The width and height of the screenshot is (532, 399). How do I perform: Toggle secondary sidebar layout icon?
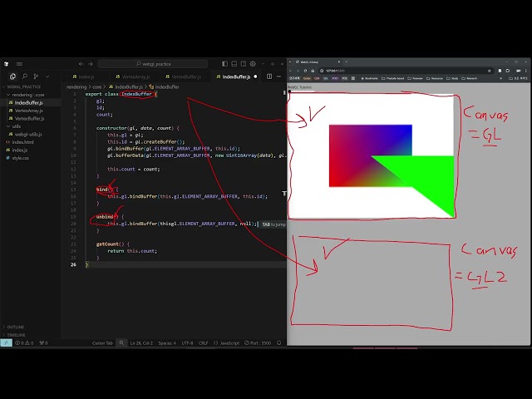[244, 64]
